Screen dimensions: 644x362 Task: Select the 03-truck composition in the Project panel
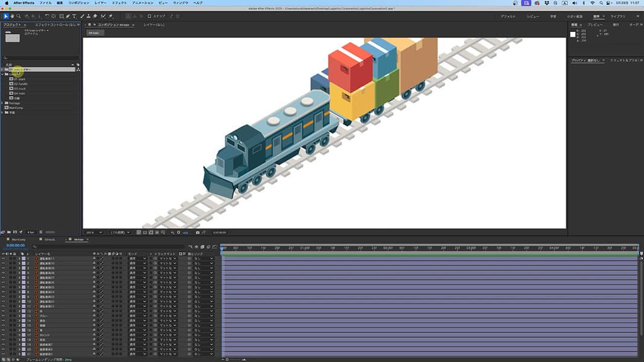20,89
